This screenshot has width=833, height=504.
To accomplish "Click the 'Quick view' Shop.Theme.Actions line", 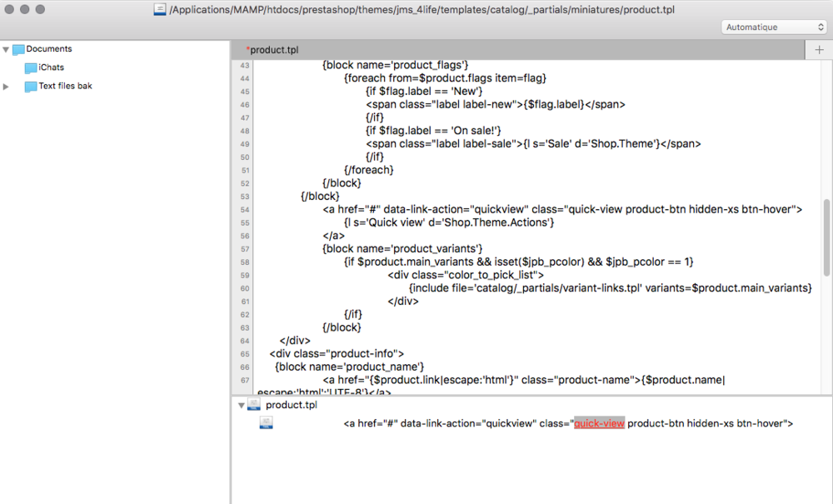I will 449,222.
